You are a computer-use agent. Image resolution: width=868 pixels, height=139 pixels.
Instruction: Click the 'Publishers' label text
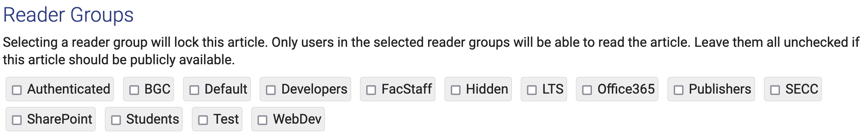(720, 89)
